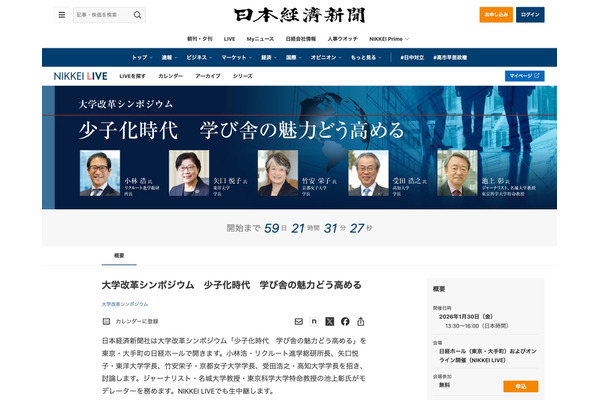This screenshot has width=600, height=400.
Task: Open LIVEを探す tab
Action: (x=132, y=76)
